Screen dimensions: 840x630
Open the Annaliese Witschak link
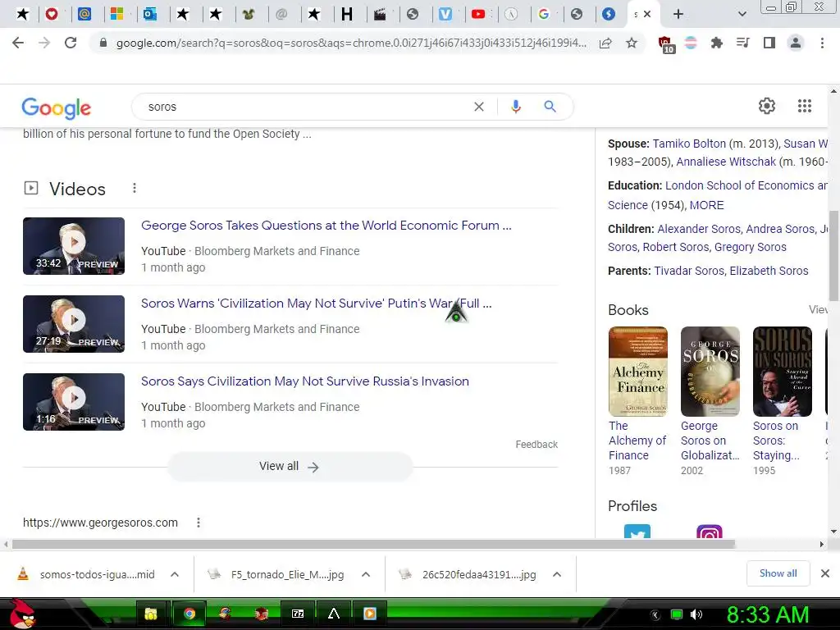pyautogui.click(x=726, y=162)
